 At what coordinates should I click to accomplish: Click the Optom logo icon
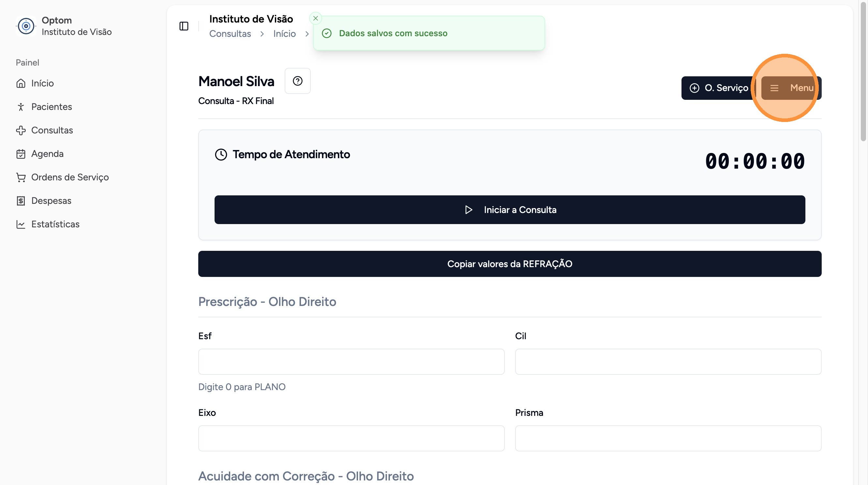26,26
